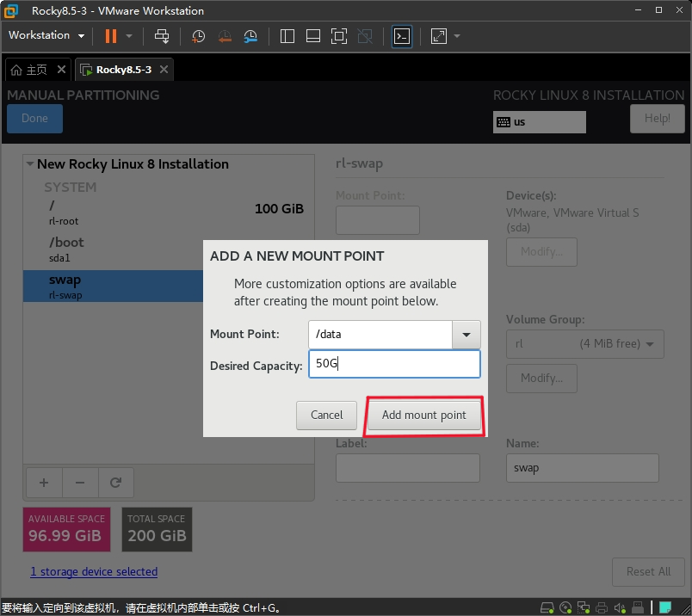
Task: Click the Done button
Action: tap(35, 118)
